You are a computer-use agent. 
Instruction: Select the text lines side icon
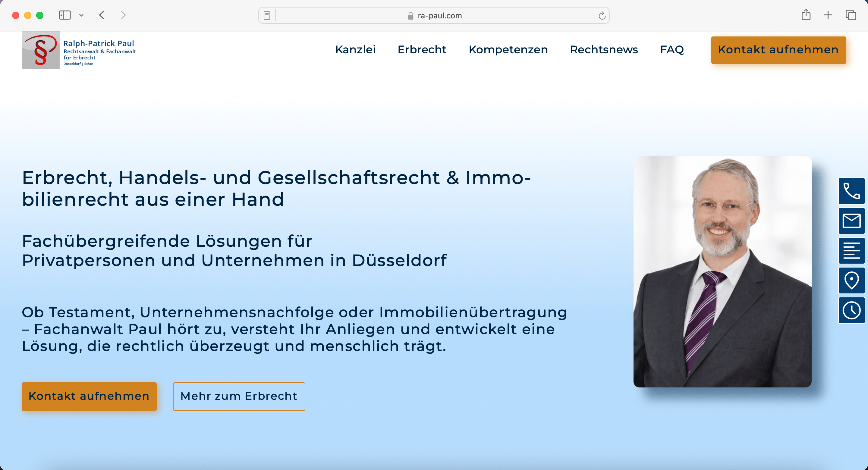pyautogui.click(x=851, y=251)
